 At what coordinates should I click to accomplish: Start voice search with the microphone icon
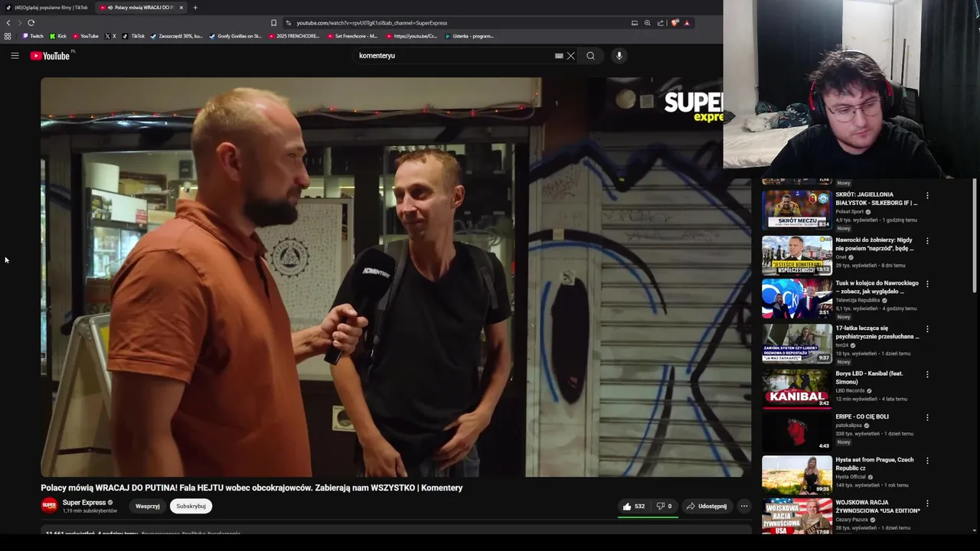point(619,56)
